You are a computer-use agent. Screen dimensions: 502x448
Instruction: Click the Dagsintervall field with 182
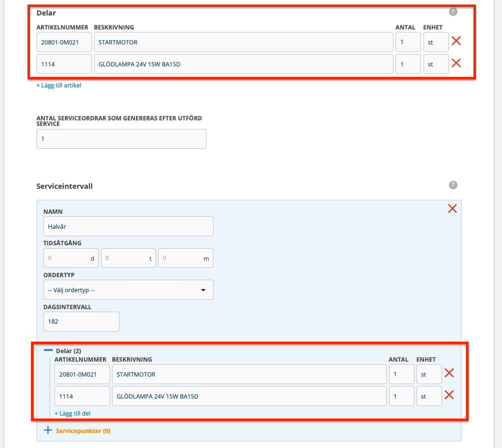pos(81,322)
